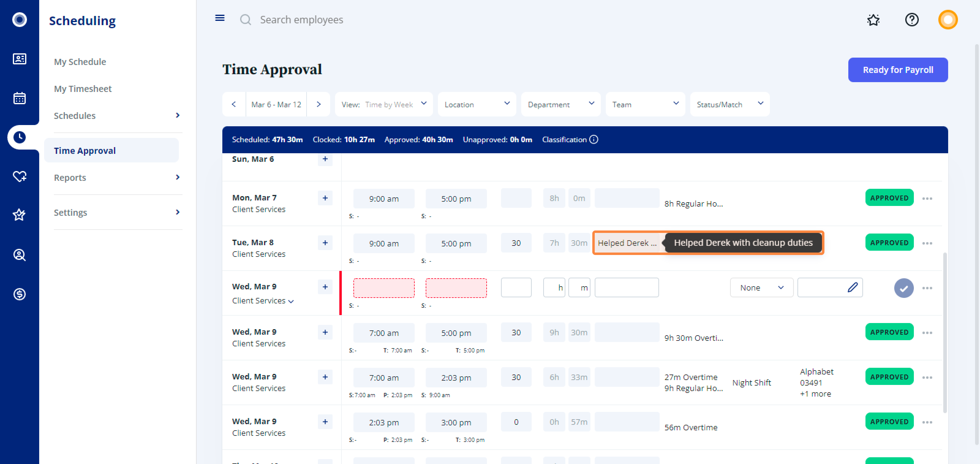Open the Department filter dropdown
The image size is (980, 464).
pyautogui.click(x=561, y=104)
